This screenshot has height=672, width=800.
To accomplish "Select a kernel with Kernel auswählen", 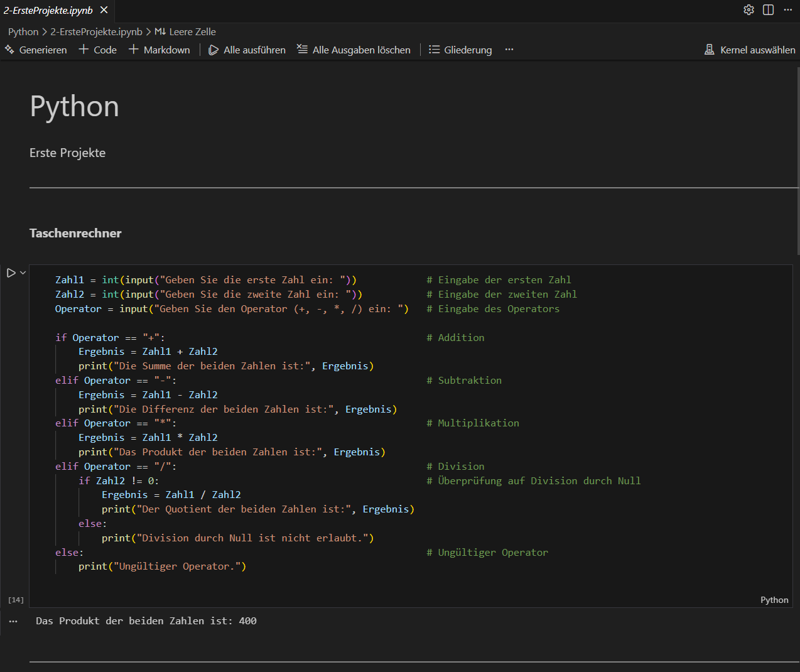I will [x=750, y=50].
